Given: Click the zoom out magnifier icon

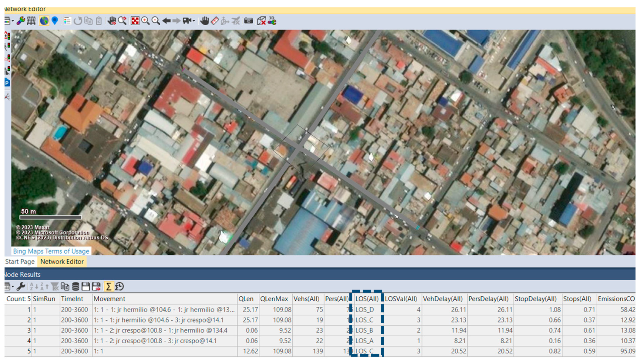Looking at the screenshot, I should click(x=156, y=21).
